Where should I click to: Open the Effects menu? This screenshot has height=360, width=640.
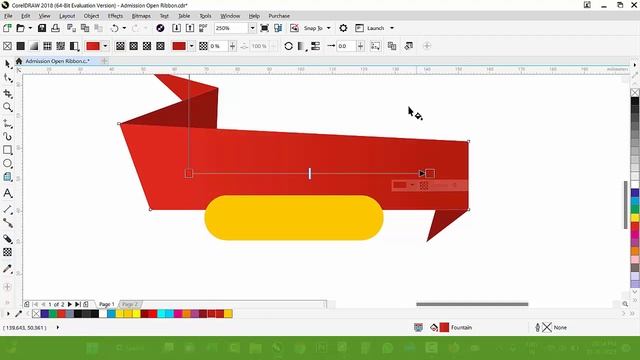tap(115, 16)
